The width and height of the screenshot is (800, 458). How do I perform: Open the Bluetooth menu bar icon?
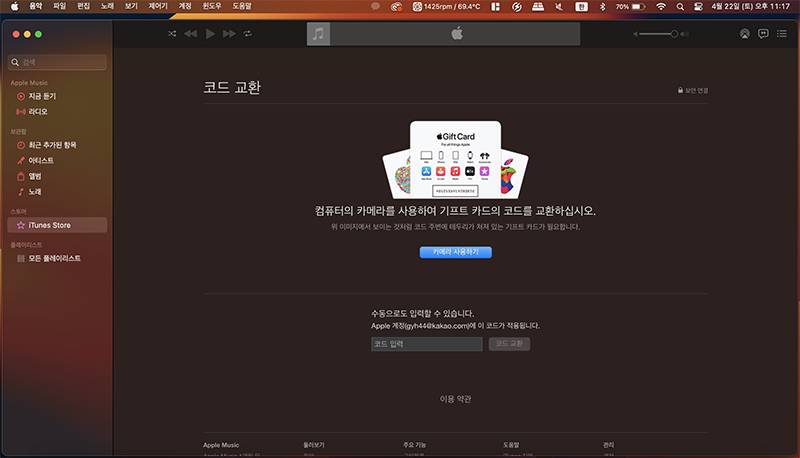coord(602,6)
